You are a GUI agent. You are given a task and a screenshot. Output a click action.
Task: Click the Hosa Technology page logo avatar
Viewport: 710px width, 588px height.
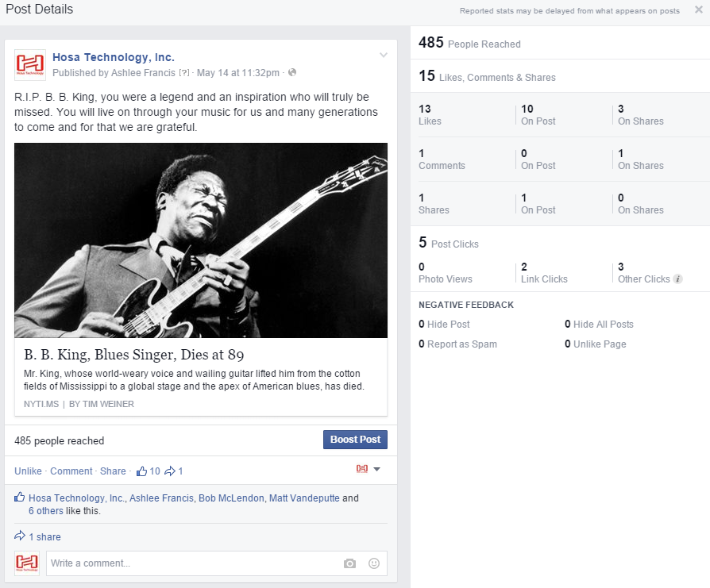coord(30,65)
